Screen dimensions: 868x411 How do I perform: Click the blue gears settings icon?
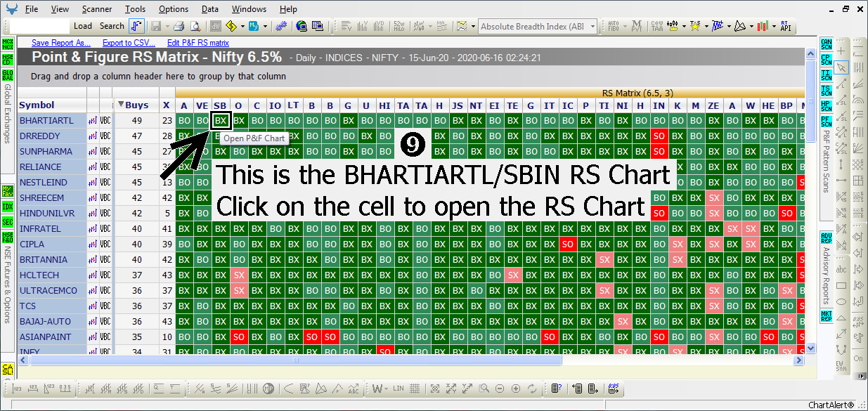click(x=281, y=26)
